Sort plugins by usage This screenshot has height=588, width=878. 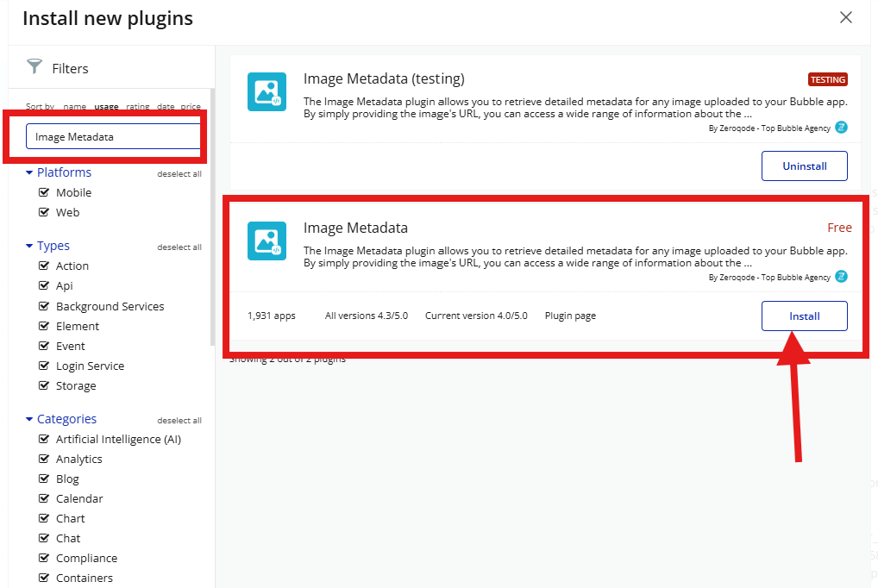tap(106, 106)
